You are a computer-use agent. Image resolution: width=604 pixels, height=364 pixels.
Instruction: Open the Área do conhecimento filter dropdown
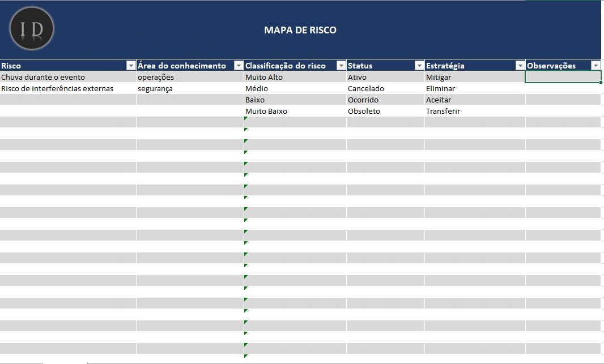[239, 66]
